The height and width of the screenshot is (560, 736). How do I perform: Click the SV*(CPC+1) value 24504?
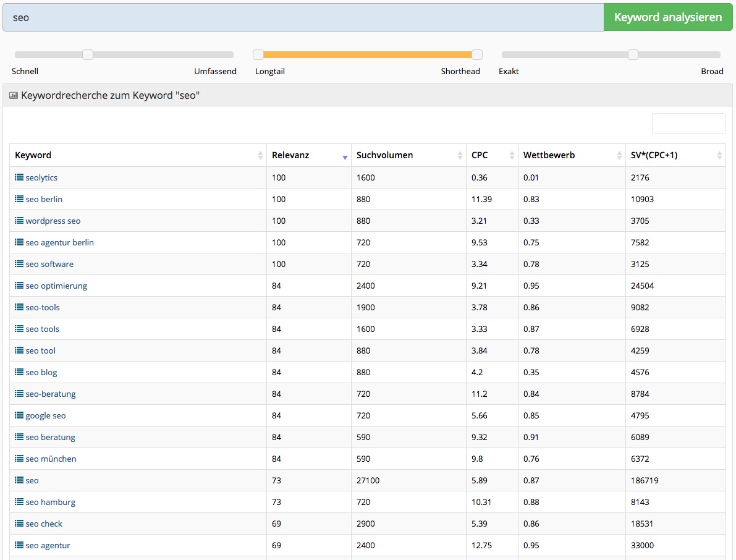click(x=642, y=286)
